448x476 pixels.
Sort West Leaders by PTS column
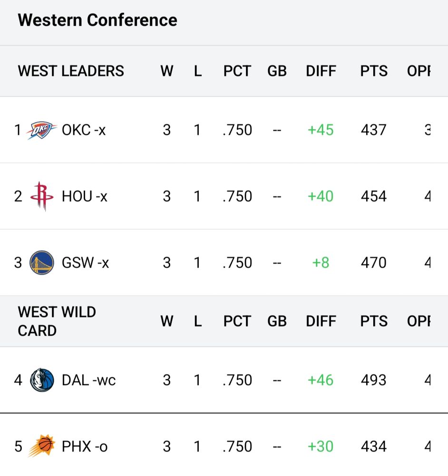[374, 71]
